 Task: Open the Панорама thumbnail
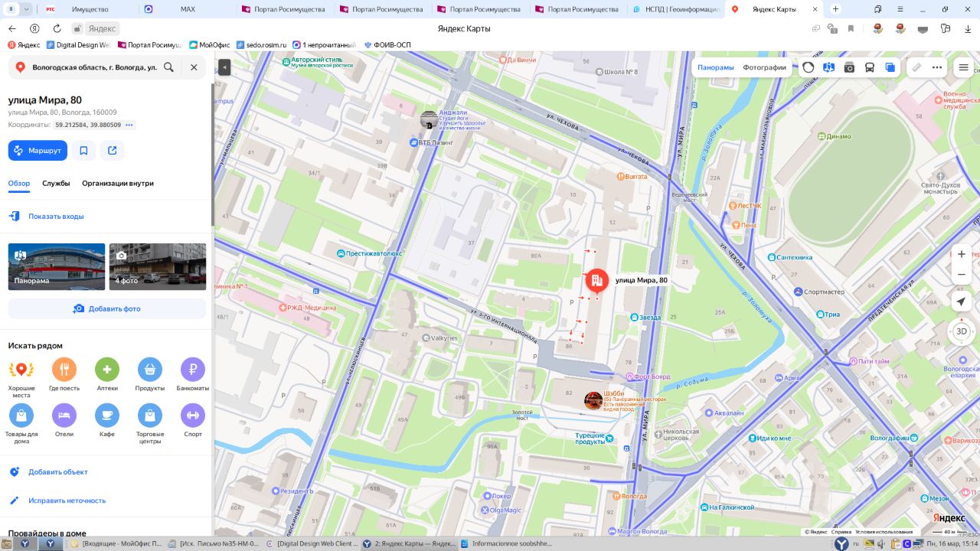click(x=57, y=266)
